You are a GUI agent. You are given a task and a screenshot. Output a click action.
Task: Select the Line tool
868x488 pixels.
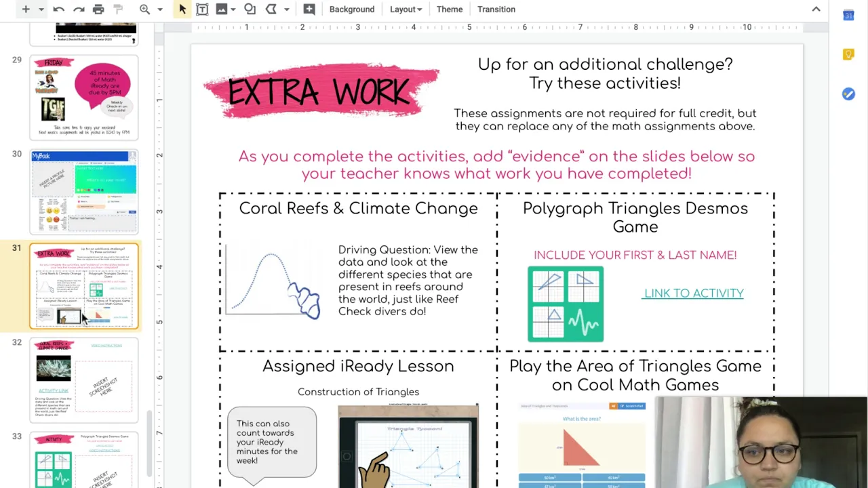tap(271, 9)
